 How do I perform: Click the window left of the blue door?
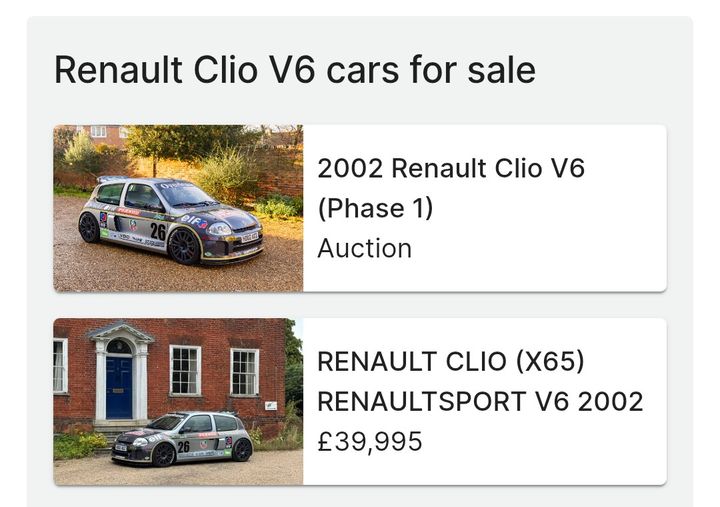pyautogui.click(x=60, y=365)
